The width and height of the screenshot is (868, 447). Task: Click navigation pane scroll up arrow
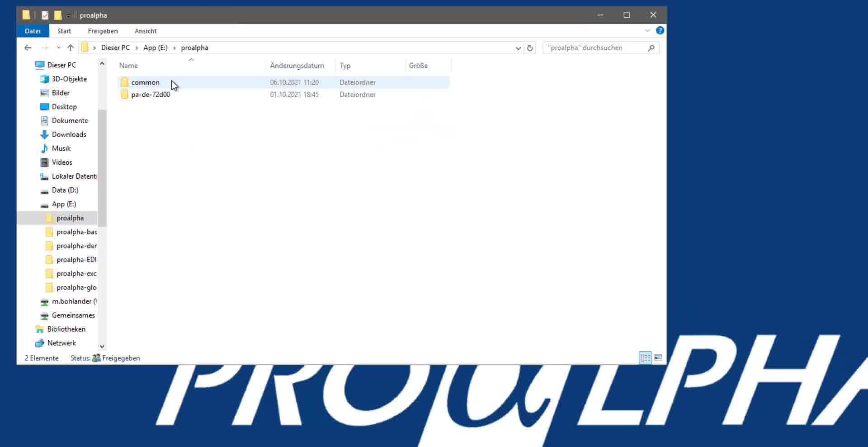point(102,64)
